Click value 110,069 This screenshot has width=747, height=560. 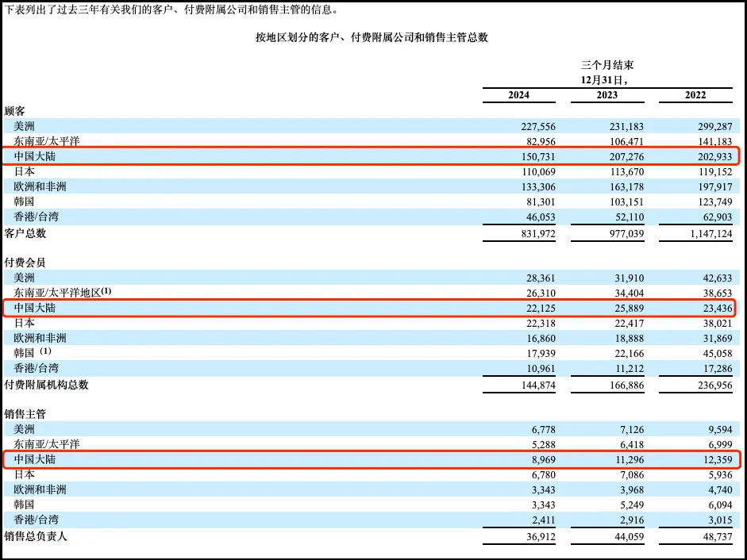(538, 172)
